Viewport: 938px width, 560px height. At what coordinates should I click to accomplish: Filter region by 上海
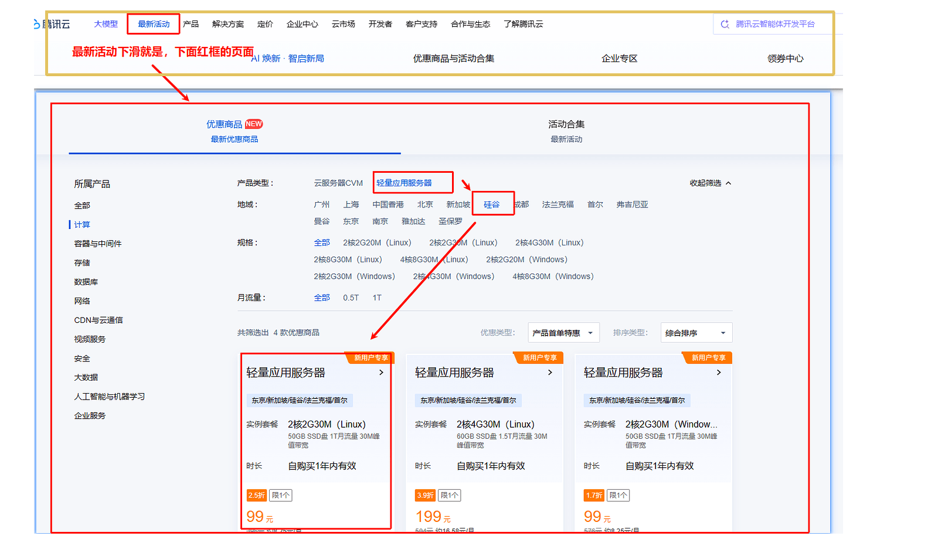click(x=351, y=205)
